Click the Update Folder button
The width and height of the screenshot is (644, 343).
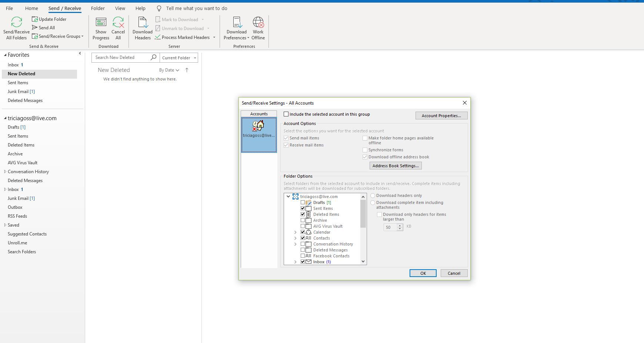pos(49,19)
